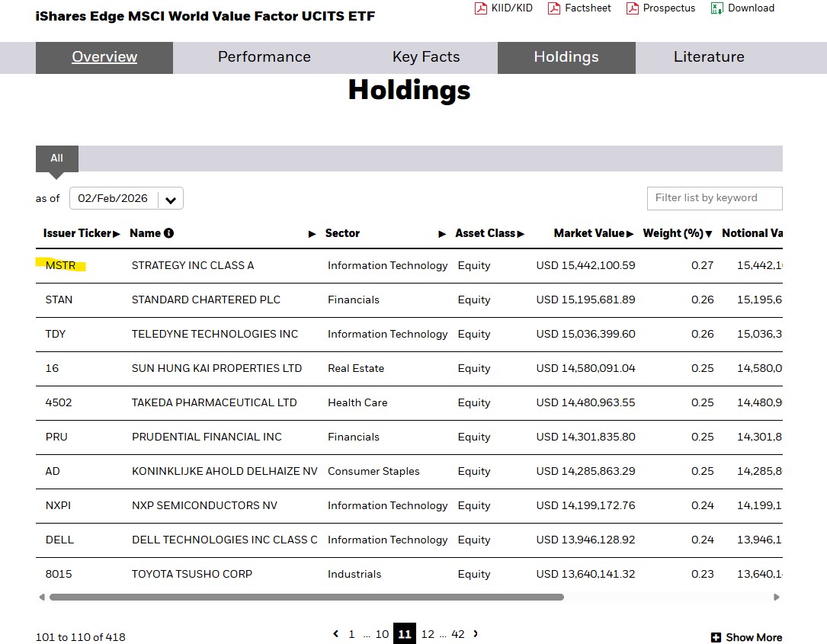Go to next page chevron
This screenshot has height=644, width=827.
coord(476,633)
